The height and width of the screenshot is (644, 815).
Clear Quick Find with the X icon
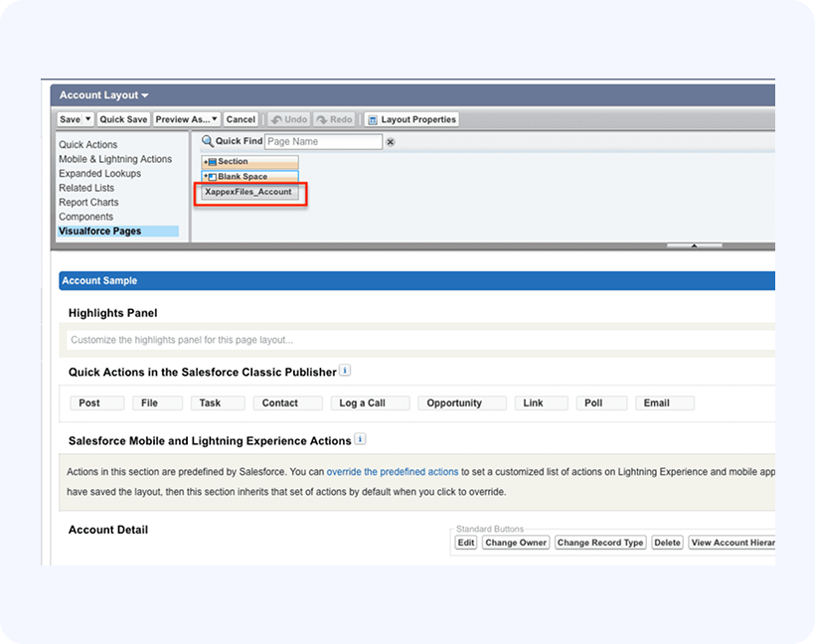click(x=391, y=142)
